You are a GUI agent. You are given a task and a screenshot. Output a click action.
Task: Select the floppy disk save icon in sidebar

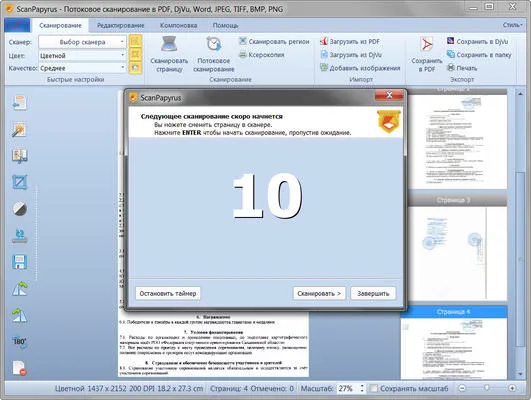pyautogui.click(x=19, y=262)
